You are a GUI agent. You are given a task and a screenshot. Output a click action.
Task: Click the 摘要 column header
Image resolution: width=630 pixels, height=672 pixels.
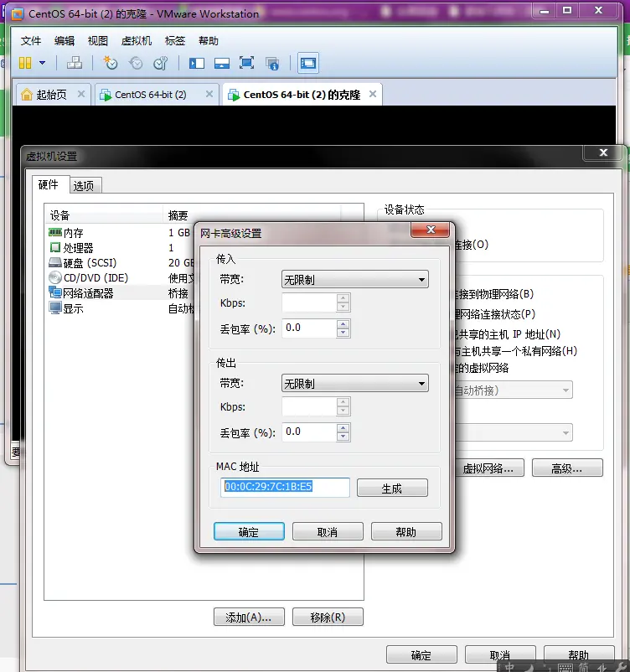tap(180, 215)
